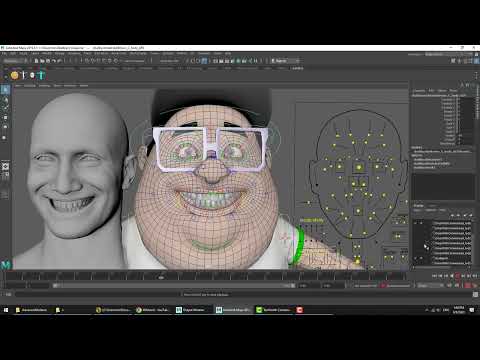480x360 pixels.
Task: Click the Maya home logo in viewport corner
Action: [x=6, y=265]
